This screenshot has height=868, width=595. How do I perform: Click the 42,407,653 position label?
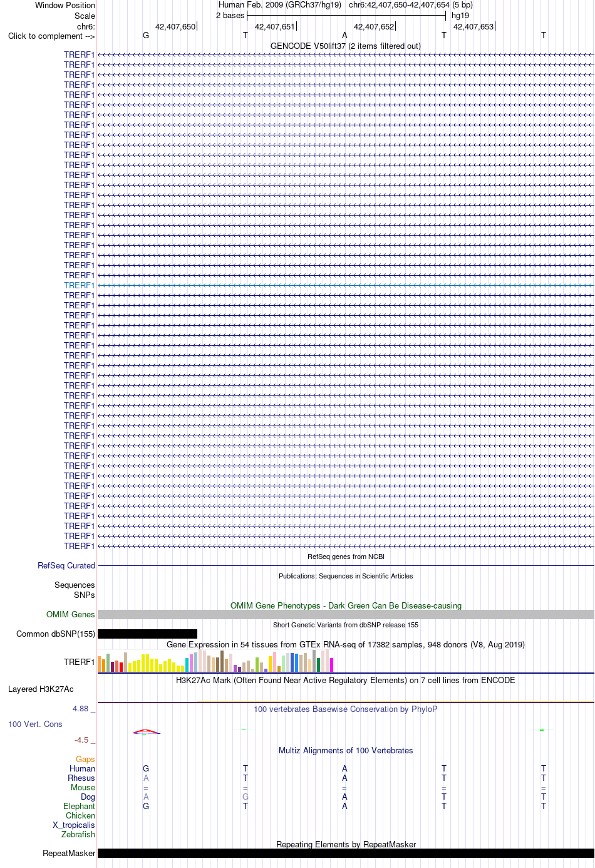point(473,26)
